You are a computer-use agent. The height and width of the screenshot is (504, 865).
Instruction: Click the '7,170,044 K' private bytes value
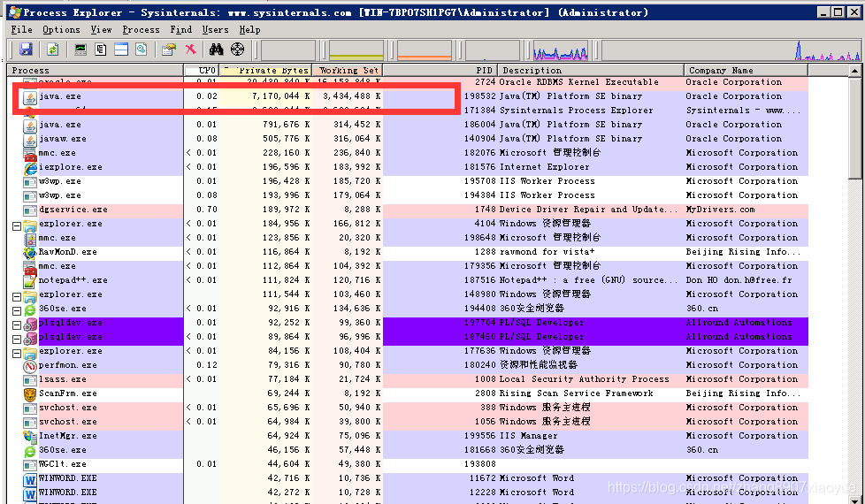coord(280,96)
